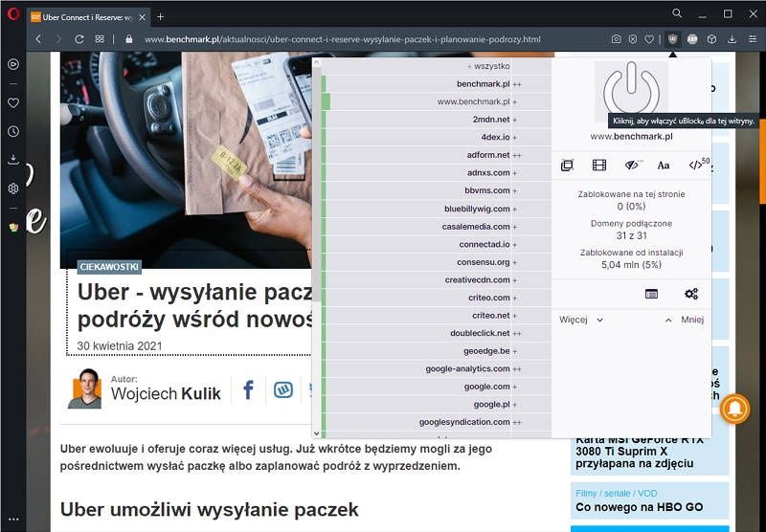Select wszystko row in domain list
766x532 pixels.
point(437,66)
